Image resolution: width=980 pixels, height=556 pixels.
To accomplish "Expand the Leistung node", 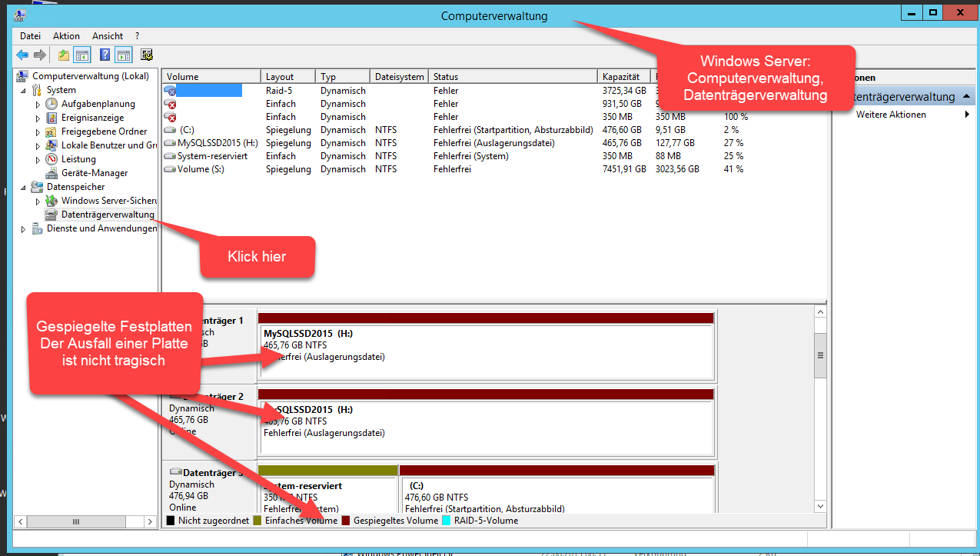I will coord(38,160).
